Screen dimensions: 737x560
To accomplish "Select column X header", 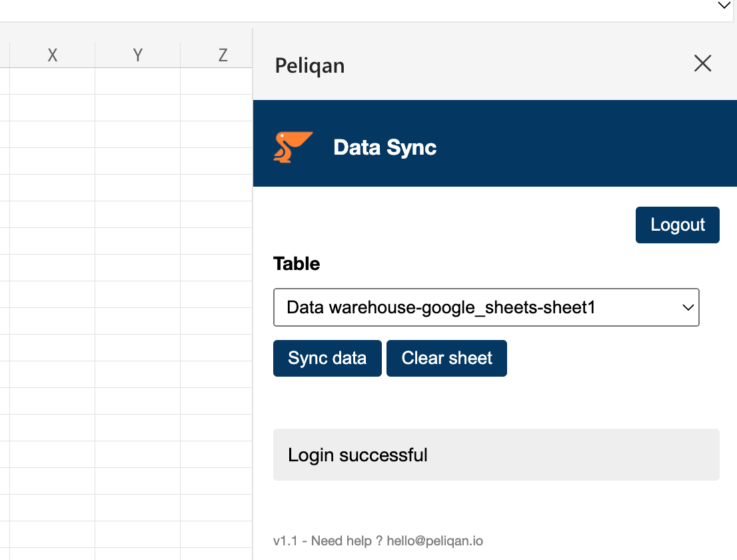I will (52, 55).
